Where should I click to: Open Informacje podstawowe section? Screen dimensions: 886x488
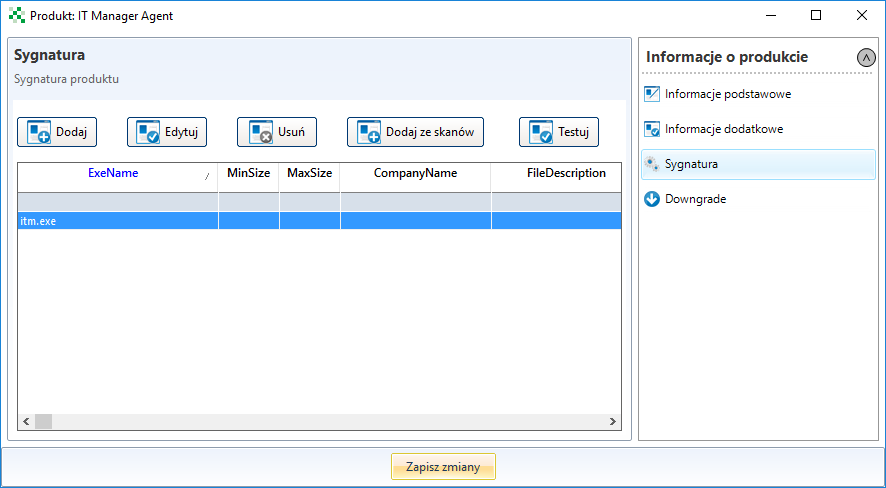click(758, 94)
